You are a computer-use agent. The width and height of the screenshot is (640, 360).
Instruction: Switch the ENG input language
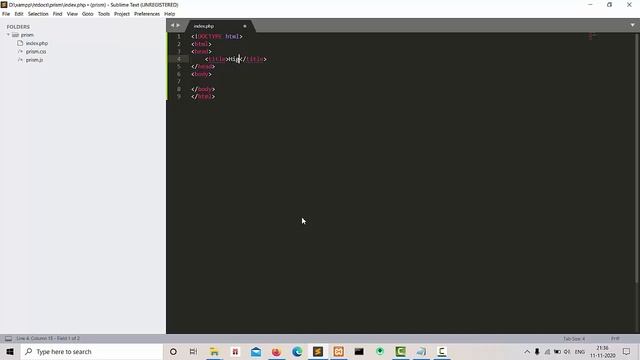(x=580, y=352)
